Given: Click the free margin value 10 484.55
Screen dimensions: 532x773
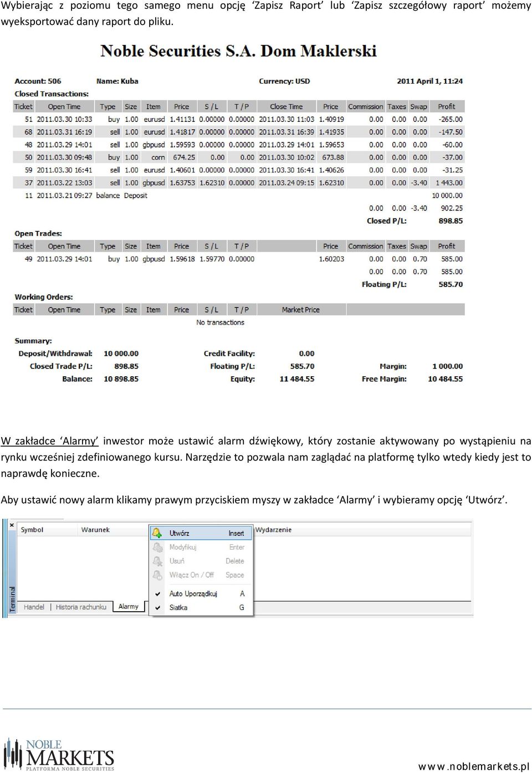Looking at the screenshot, I should (x=446, y=379).
